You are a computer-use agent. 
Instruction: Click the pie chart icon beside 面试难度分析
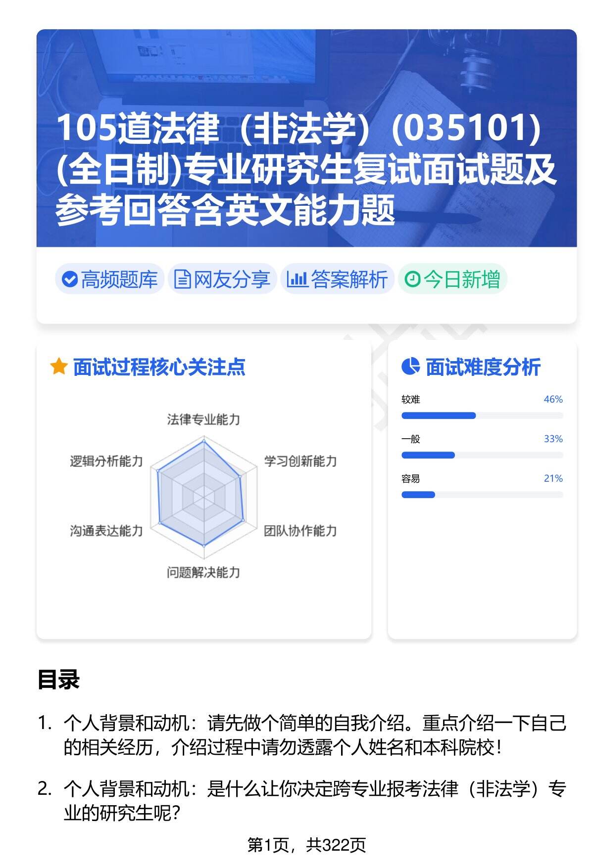point(410,367)
